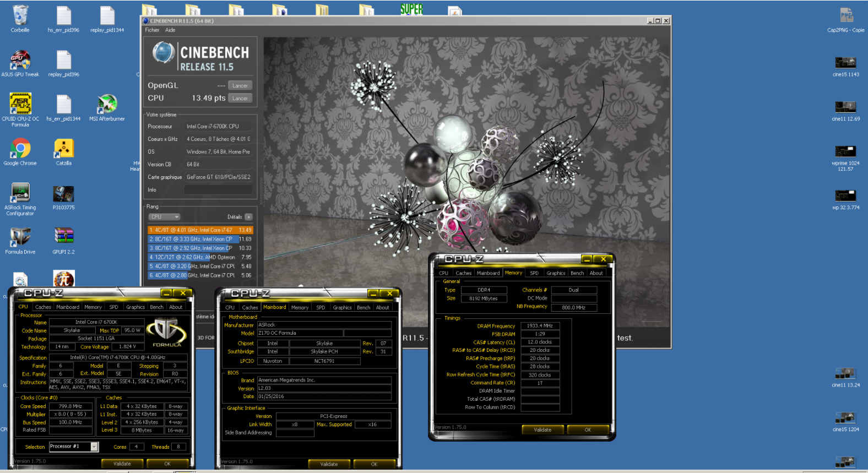Click the Core Voltage 1.824 V value
868x473 pixels.
[x=127, y=347]
